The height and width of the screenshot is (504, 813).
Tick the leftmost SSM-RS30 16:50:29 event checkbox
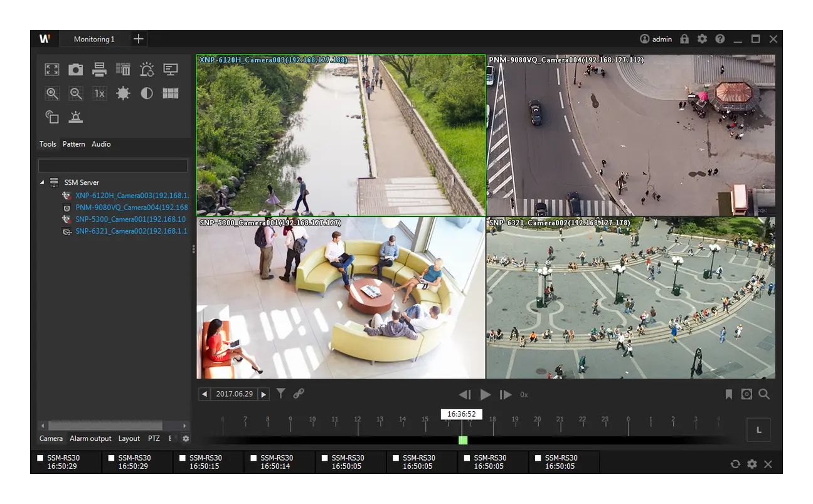pos(40,458)
